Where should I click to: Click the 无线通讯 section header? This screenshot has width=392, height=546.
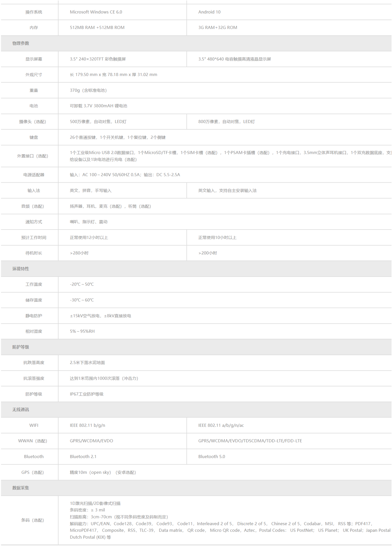pos(21,410)
